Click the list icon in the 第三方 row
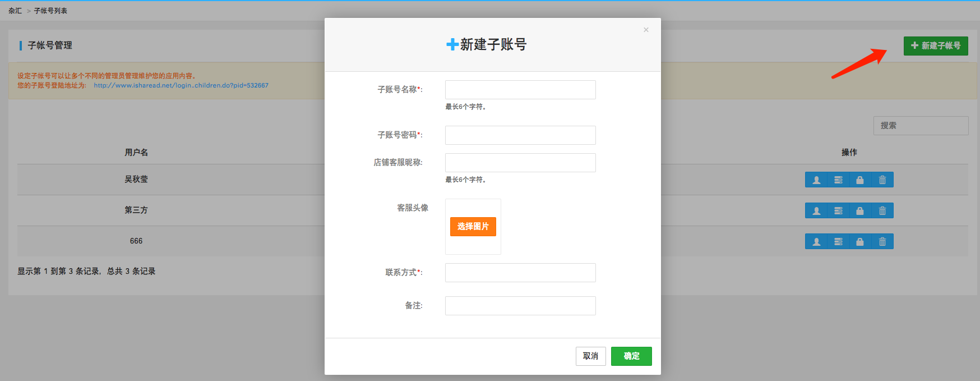The height and width of the screenshot is (381, 980). click(838, 210)
